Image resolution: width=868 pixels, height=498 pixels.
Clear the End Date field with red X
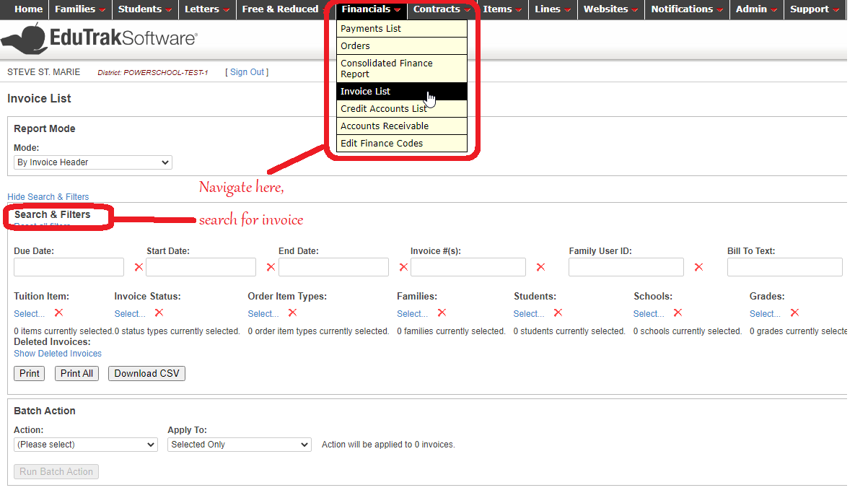(403, 267)
